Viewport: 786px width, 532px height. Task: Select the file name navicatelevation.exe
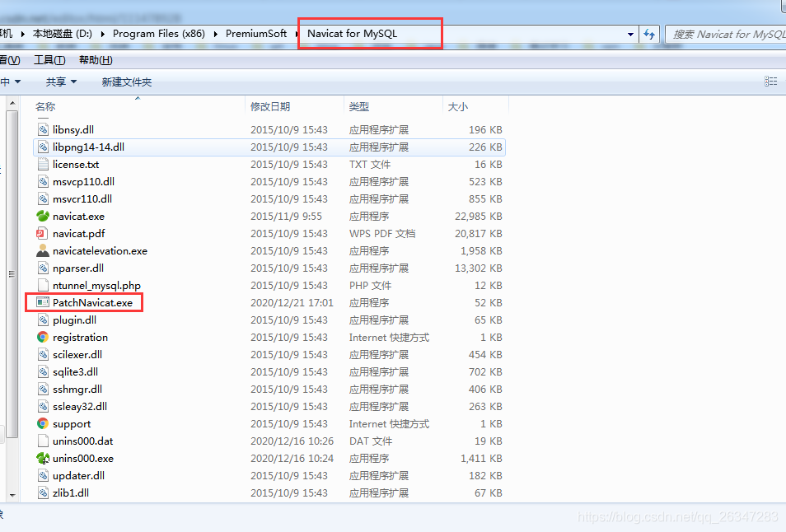point(100,251)
